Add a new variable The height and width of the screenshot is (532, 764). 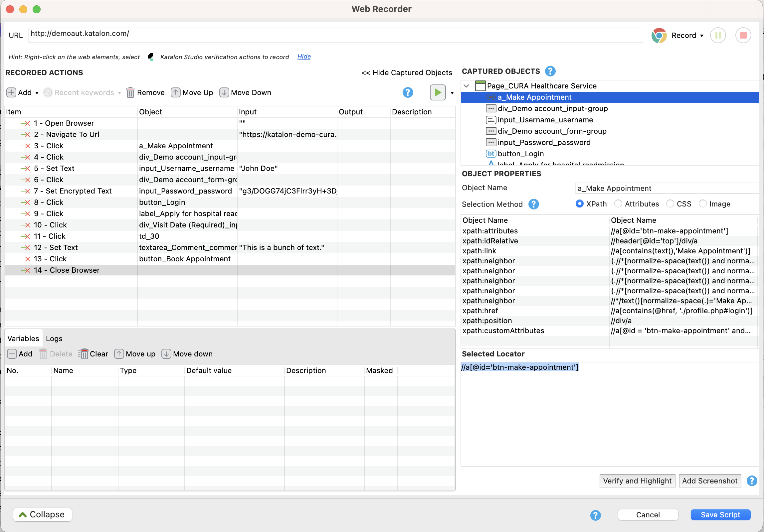(x=20, y=354)
